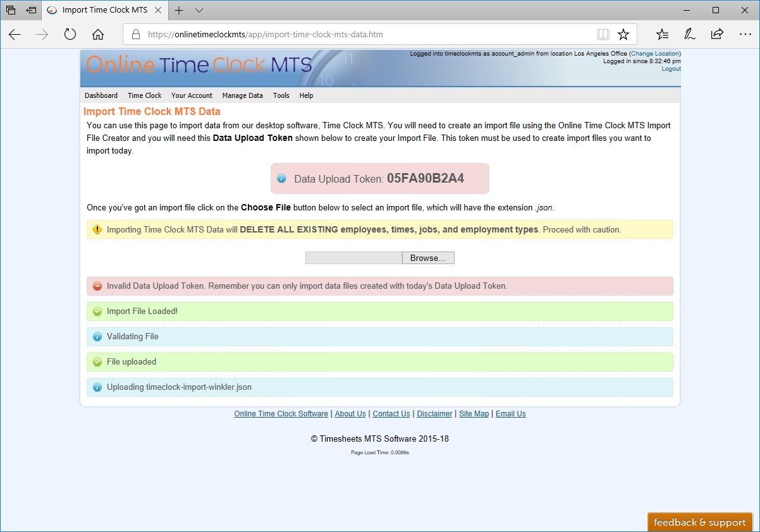Open the Tools menu
Image resolution: width=760 pixels, height=532 pixels.
[x=281, y=95]
